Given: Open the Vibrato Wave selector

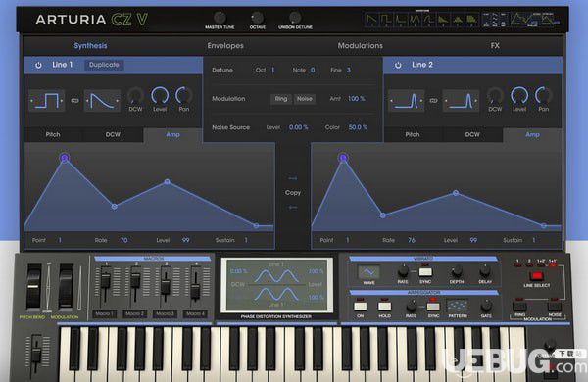Looking at the screenshot, I should tap(368, 271).
